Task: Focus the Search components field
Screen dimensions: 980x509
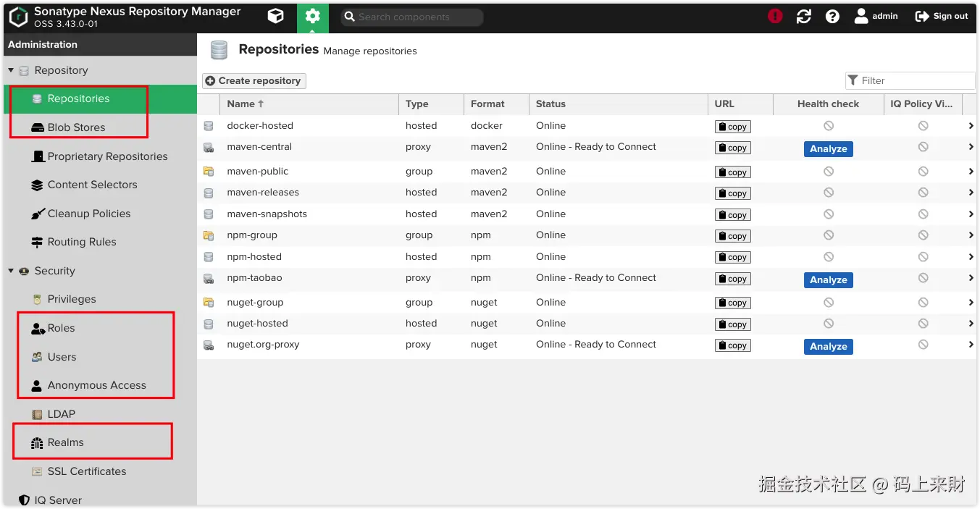Action: (411, 17)
